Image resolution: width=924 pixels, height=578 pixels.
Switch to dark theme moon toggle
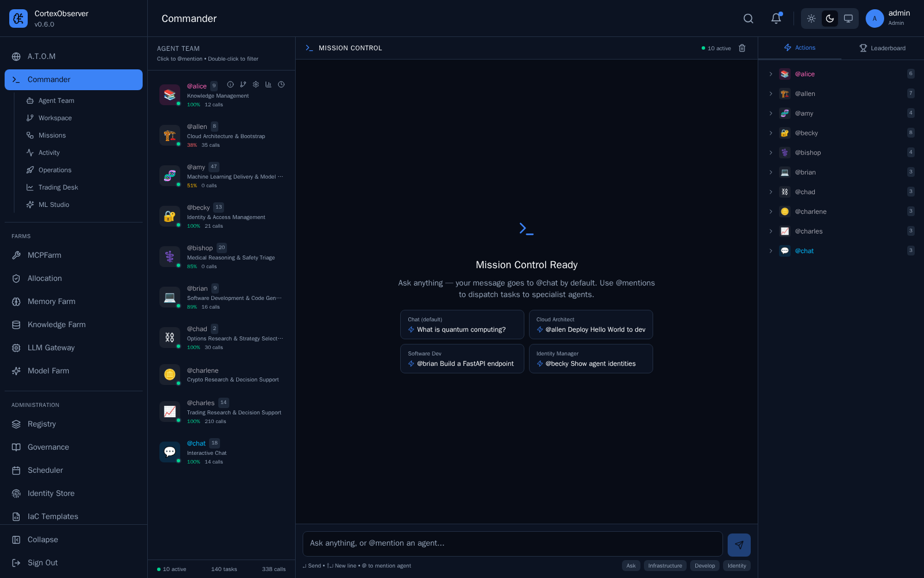[830, 18]
